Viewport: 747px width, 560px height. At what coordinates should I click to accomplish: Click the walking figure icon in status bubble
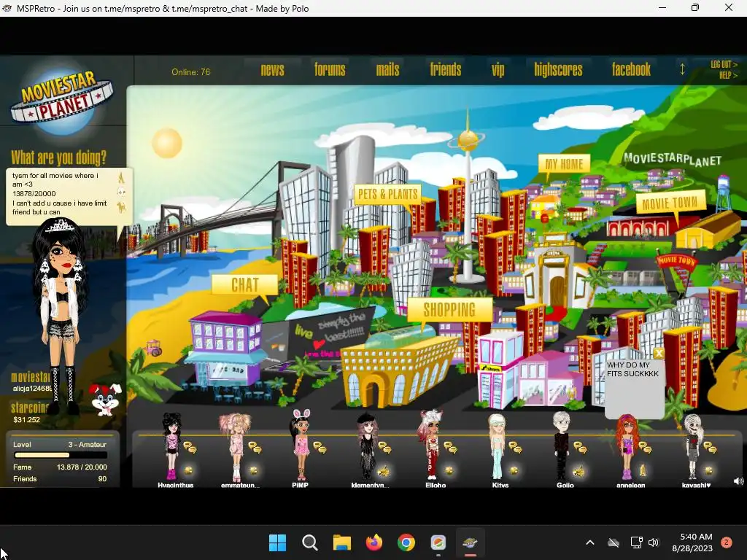click(x=122, y=177)
